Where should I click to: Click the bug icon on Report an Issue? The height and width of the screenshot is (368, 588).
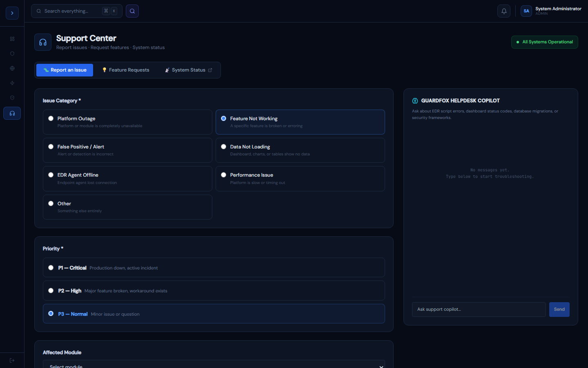click(x=46, y=70)
